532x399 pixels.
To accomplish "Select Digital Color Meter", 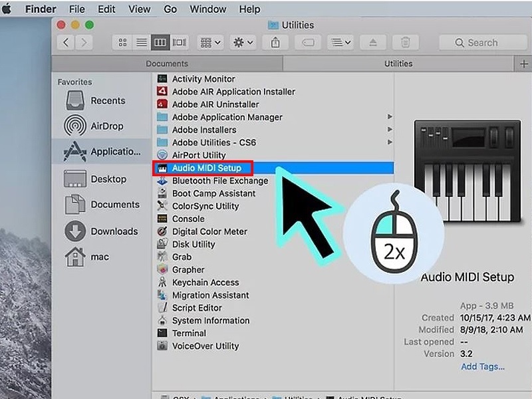I will click(x=202, y=231).
